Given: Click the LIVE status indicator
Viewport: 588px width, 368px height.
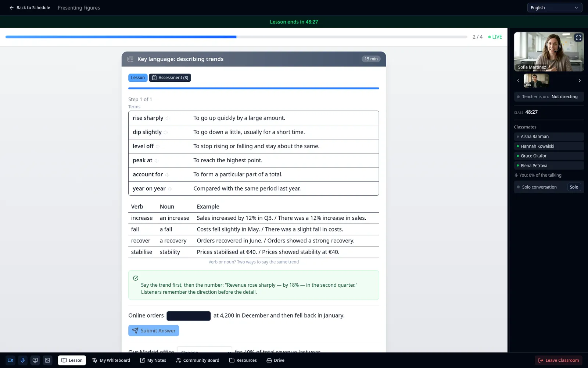Looking at the screenshot, I should coord(495,37).
